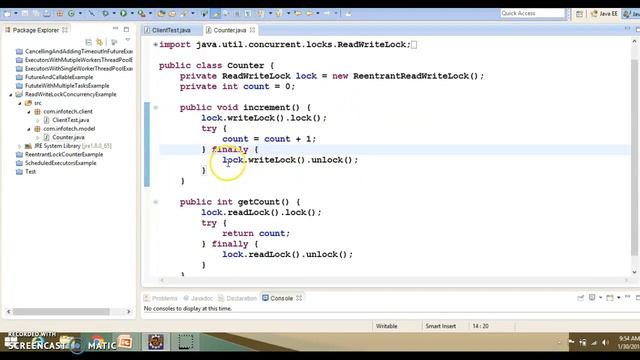The width and height of the screenshot is (640, 360).
Task: Open the Run button dropdown arrow
Action: [131, 13]
